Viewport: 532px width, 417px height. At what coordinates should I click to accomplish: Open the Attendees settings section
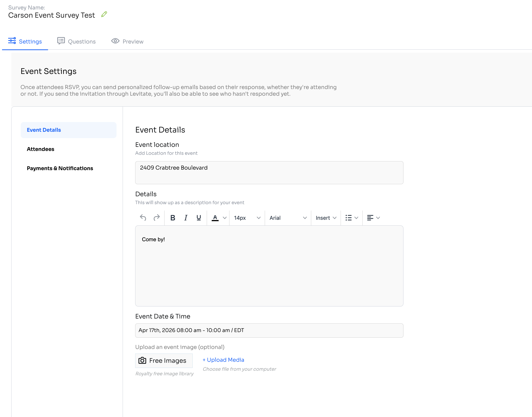click(x=41, y=149)
